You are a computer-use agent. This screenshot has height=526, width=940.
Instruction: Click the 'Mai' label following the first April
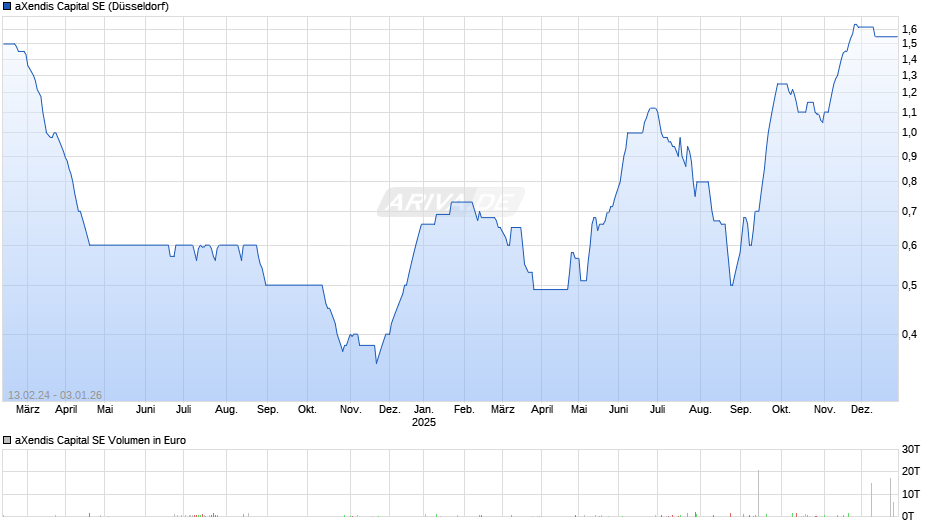point(105,409)
